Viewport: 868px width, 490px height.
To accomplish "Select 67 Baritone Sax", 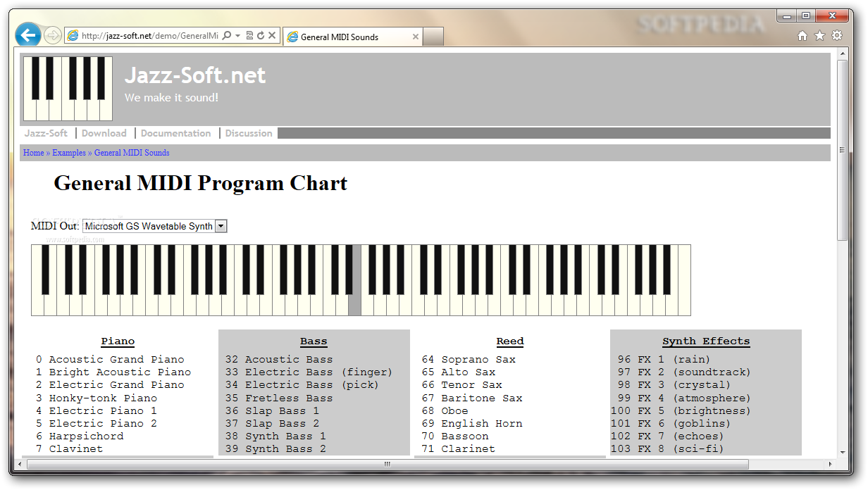I will 472,398.
